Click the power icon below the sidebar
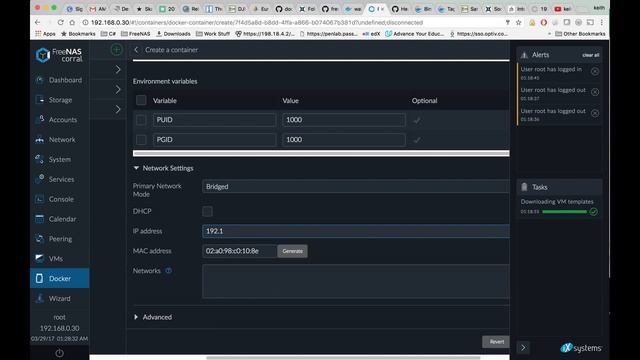The height and width of the screenshot is (360, 640). tap(60, 353)
